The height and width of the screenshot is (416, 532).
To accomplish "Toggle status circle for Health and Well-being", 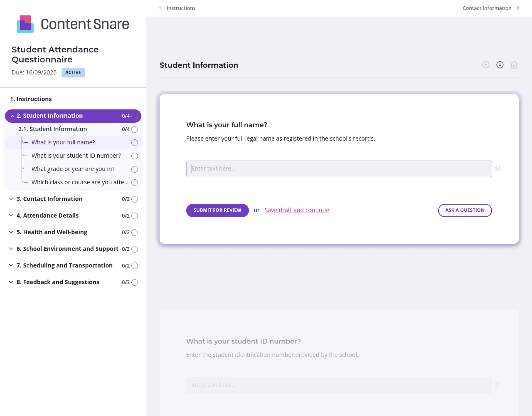I will point(135,233).
